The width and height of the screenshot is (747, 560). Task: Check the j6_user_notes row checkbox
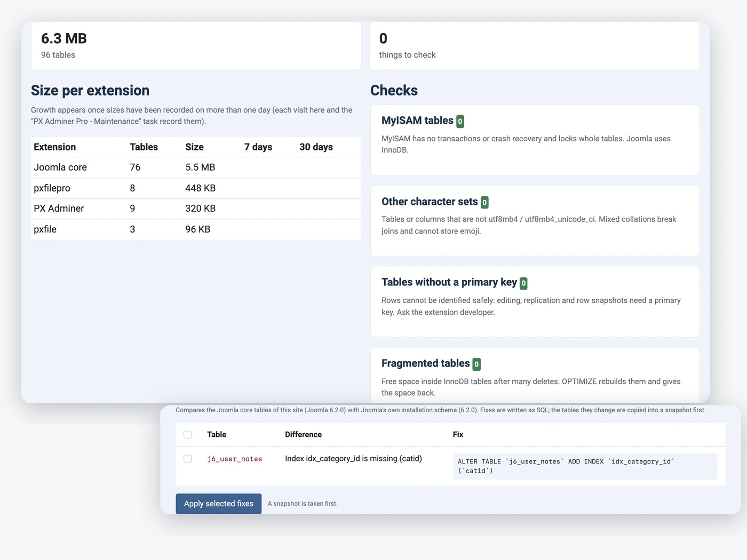[x=187, y=459]
